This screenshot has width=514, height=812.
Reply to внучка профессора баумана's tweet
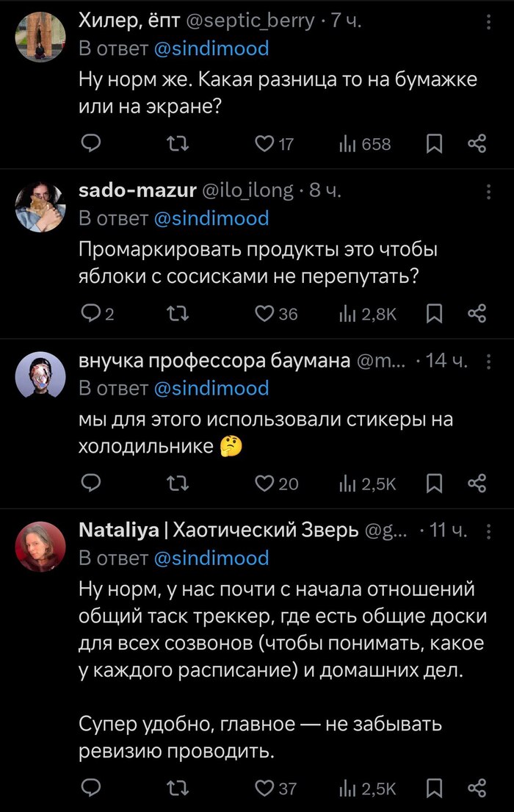[x=90, y=483]
